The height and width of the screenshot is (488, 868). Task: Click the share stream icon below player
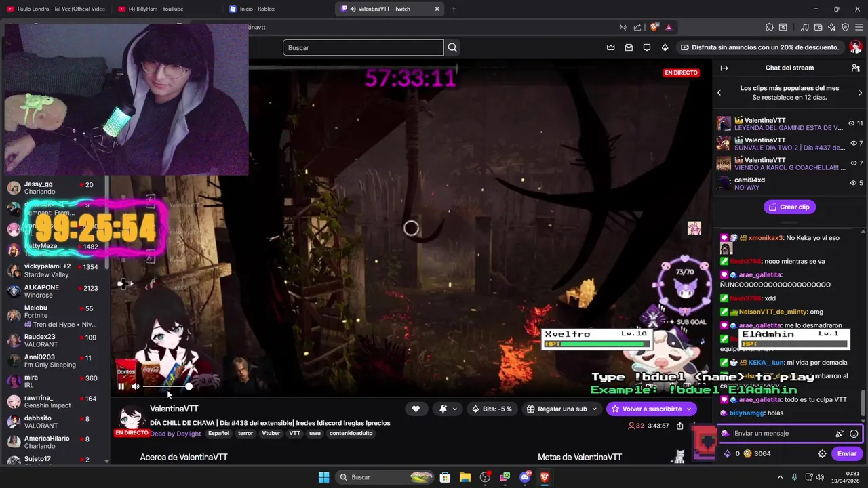tap(680, 426)
